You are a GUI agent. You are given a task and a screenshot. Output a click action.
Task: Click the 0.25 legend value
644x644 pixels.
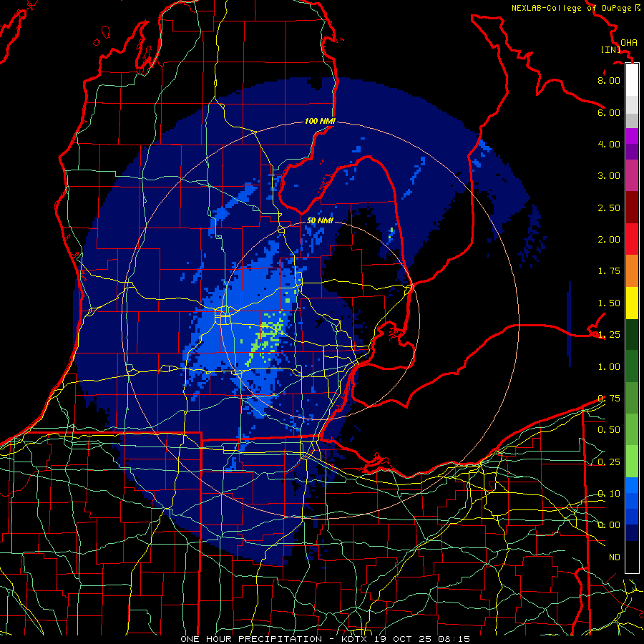[609, 462]
